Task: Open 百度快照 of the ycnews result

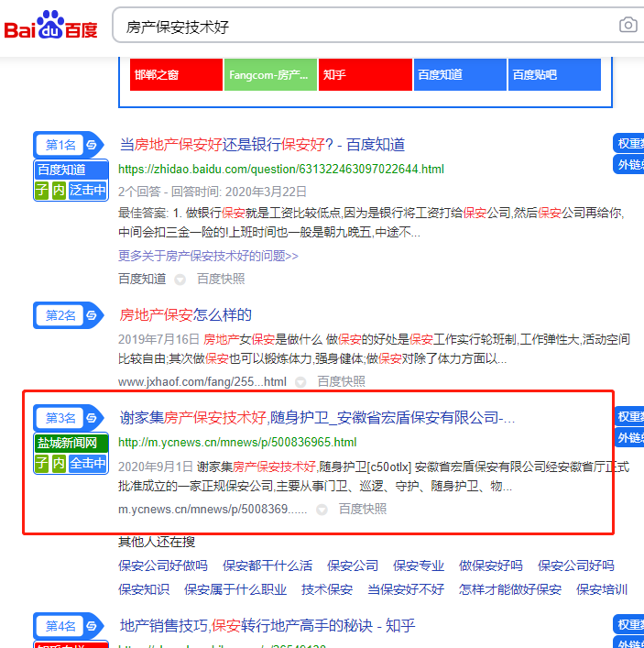Action: 363,510
